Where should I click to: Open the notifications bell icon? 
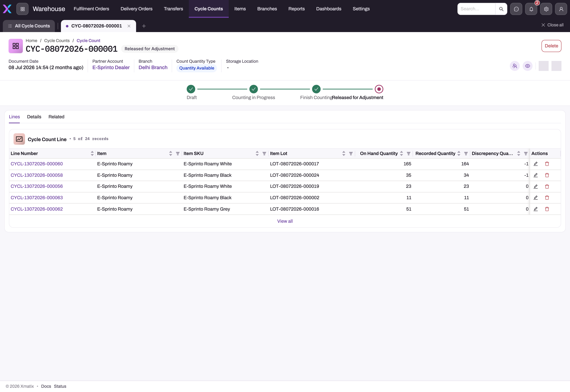click(x=531, y=9)
